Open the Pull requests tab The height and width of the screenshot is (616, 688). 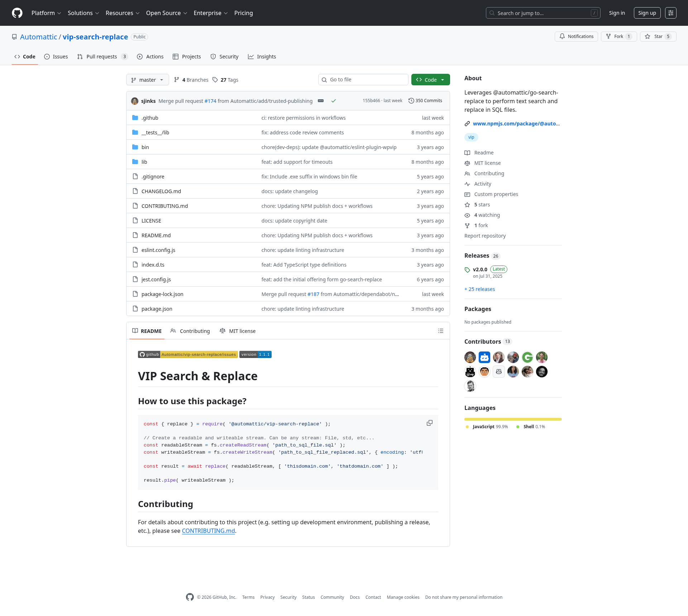(102, 57)
